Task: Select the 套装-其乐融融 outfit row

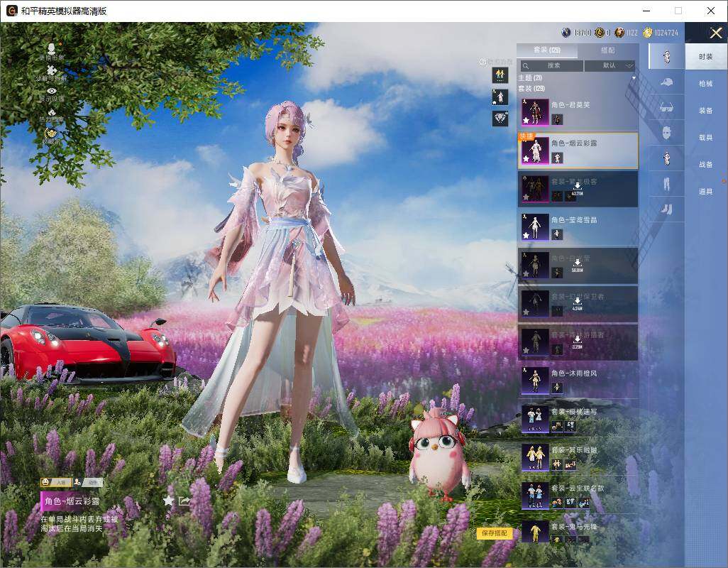Action: coord(578,457)
